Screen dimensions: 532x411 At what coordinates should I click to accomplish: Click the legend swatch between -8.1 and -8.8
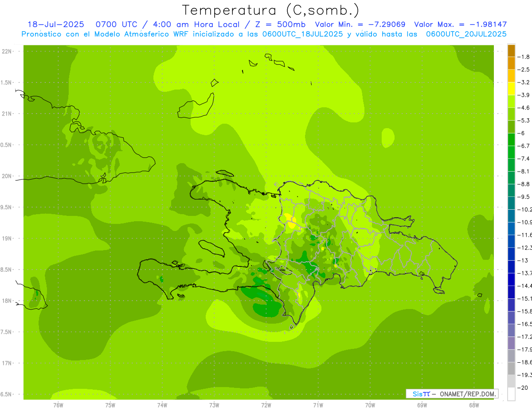[511, 178]
